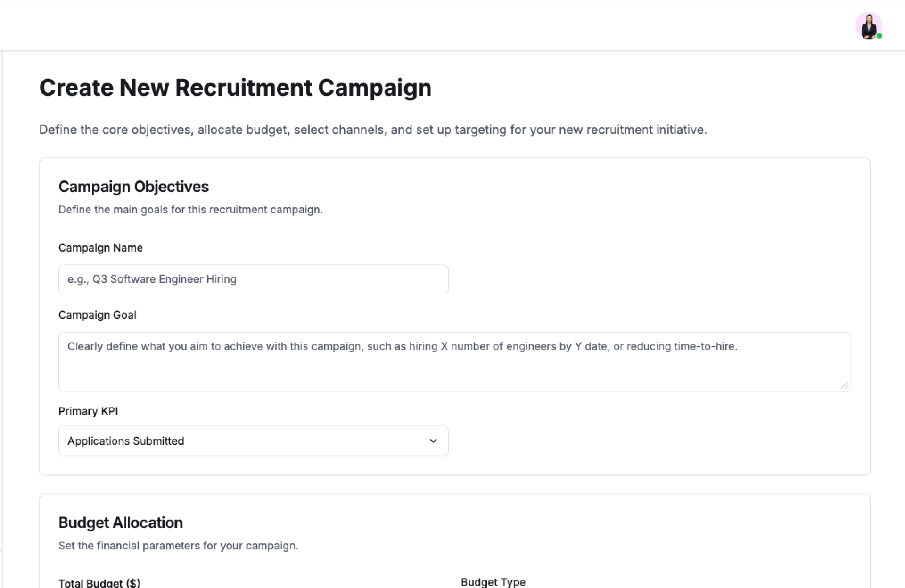905x588 pixels.
Task: Open the Applications Submitted dropdown
Action: coord(253,441)
